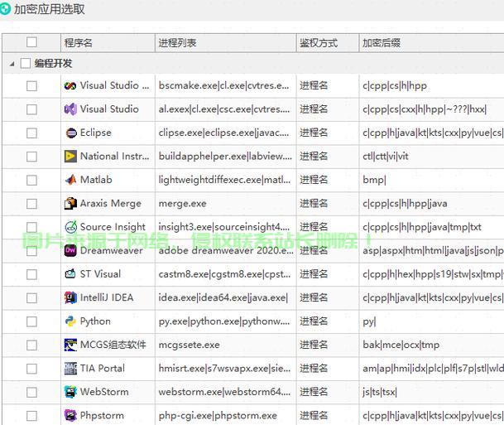Click the Python icon
This screenshot has height=425, width=504.
pos(70,321)
